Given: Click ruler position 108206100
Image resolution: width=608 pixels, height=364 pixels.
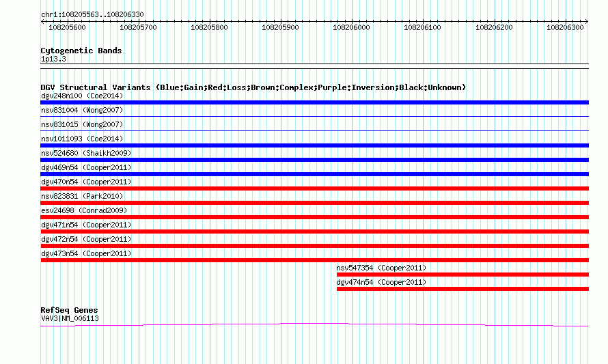Looking at the screenshot, I should pos(422,27).
